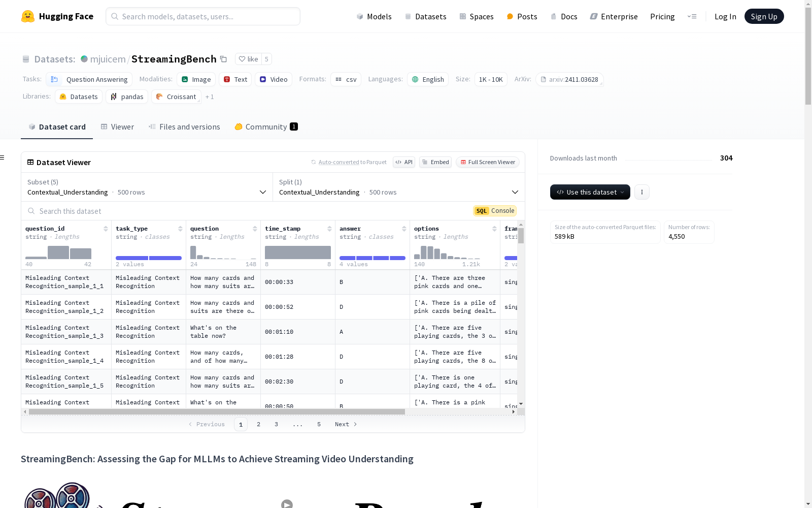
Task: Sort by answer column
Action: click(x=404, y=229)
